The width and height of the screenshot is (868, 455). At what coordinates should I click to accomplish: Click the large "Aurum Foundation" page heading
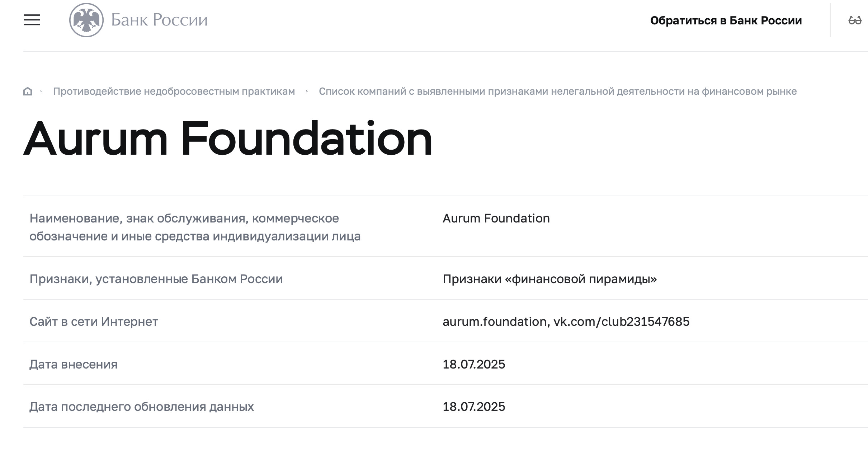pyautogui.click(x=228, y=139)
